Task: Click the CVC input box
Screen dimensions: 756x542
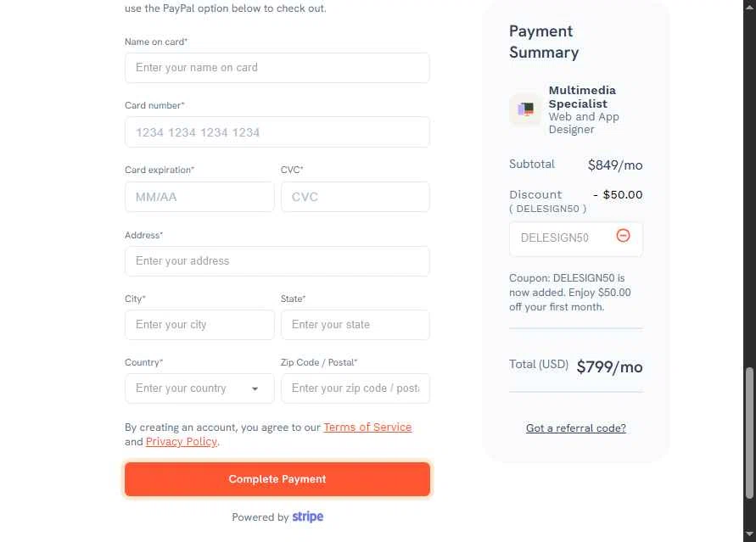Action: coord(356,197)
